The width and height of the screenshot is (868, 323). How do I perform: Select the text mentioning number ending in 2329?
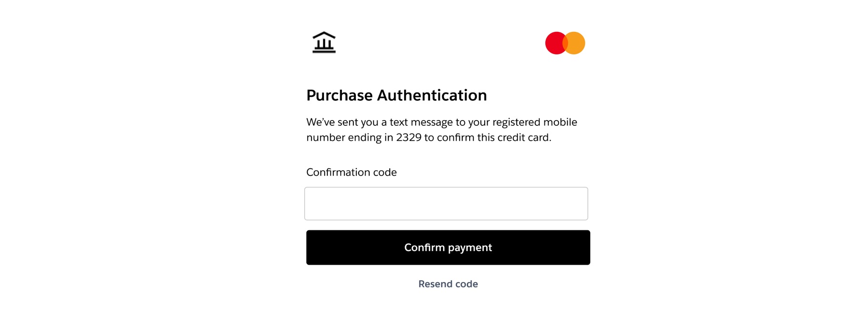click(x=429, y=137)
